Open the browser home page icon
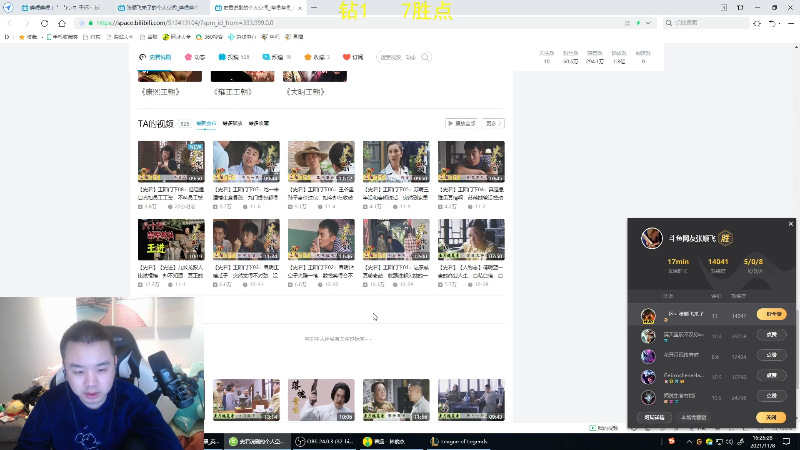800x450 pixels. (62, 23)
